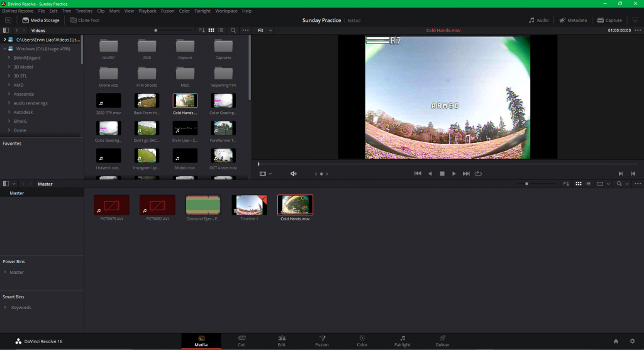644x350 pixels.
Task: Open the Clone Tool
Action: pos(85,20)
